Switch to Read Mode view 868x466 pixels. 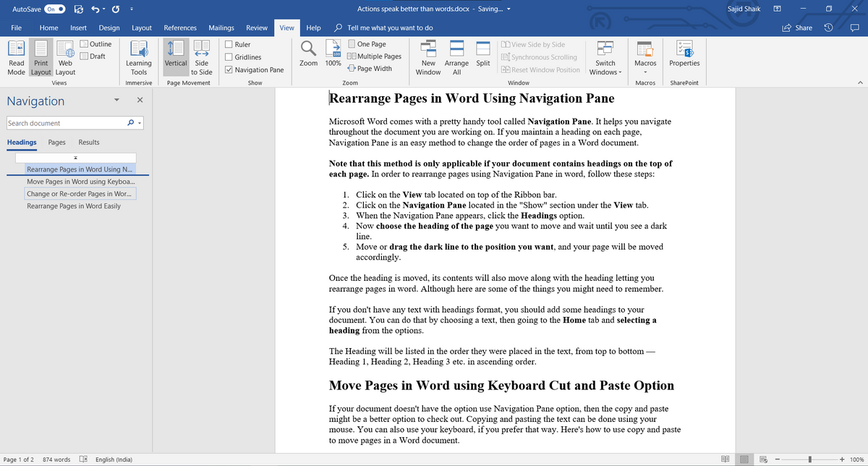coord(16,56)
